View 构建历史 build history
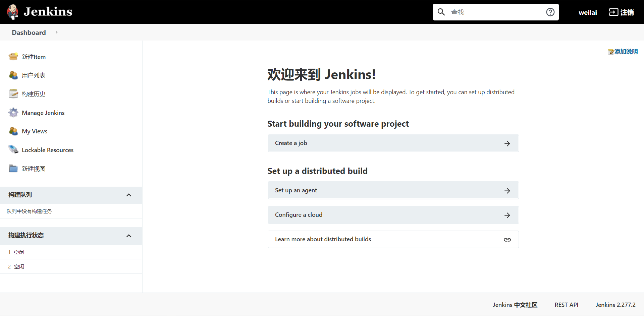Screen dimensions: 644x316 point(33,94)
